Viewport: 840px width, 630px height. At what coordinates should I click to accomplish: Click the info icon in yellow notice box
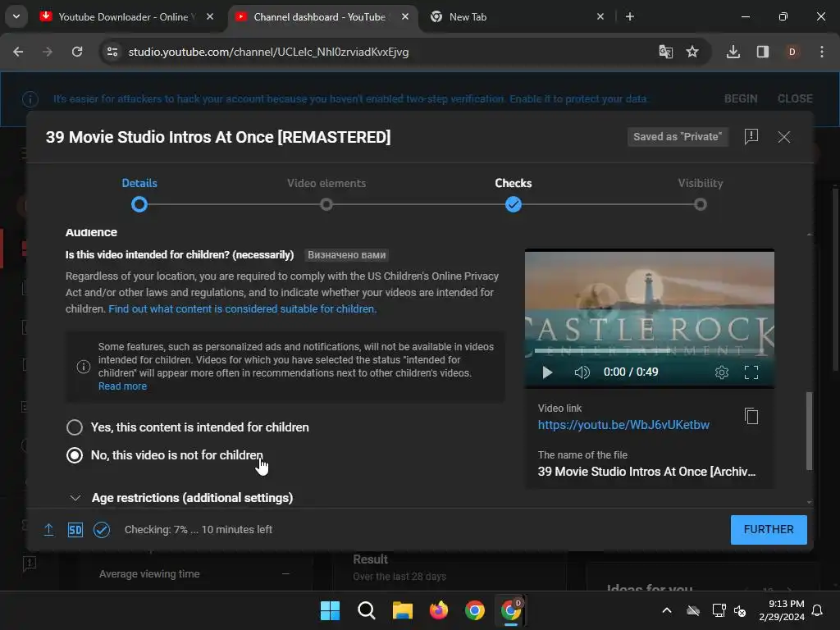coord(84,367)
